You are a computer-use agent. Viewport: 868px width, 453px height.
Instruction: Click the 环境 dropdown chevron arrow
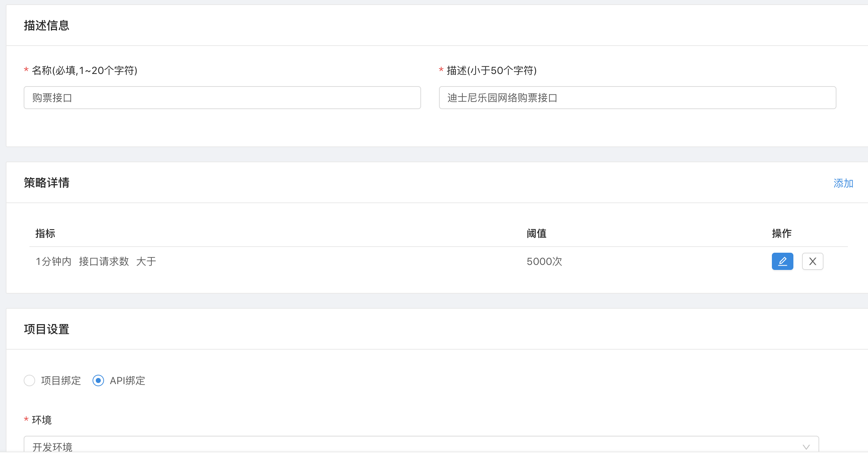click(x=806, y=447)
